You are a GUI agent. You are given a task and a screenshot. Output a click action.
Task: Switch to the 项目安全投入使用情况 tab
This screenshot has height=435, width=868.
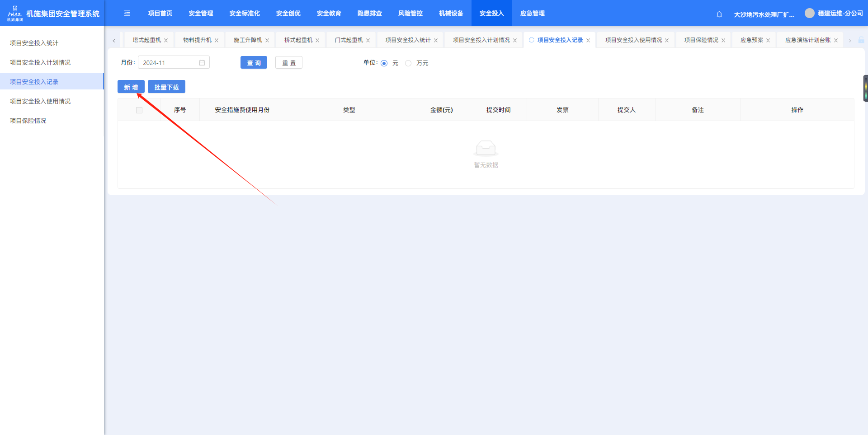pos(633,40)
